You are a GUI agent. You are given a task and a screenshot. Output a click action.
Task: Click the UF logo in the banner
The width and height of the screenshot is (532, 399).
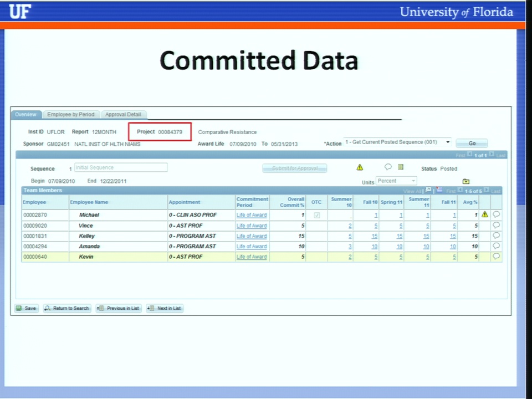click(x=20, y=11)
